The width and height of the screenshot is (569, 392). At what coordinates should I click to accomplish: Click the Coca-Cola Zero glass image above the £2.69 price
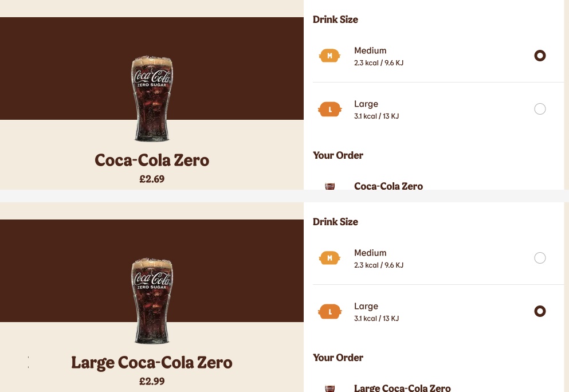point(152,99)
